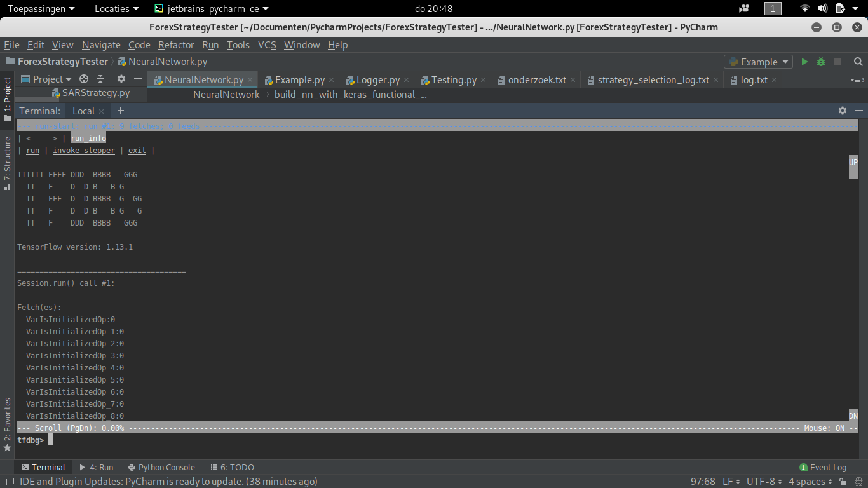Click the gray stop process icon
The height and width of the screenshot is (488, 868).
pyautogui.click(x=837, y=62)
